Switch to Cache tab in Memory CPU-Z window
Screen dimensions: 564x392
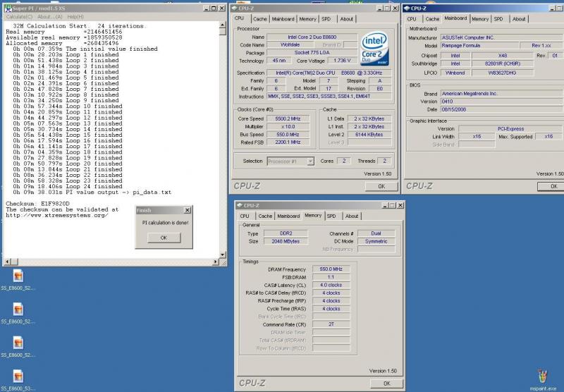pyautogui.click(x=265, y=216)
